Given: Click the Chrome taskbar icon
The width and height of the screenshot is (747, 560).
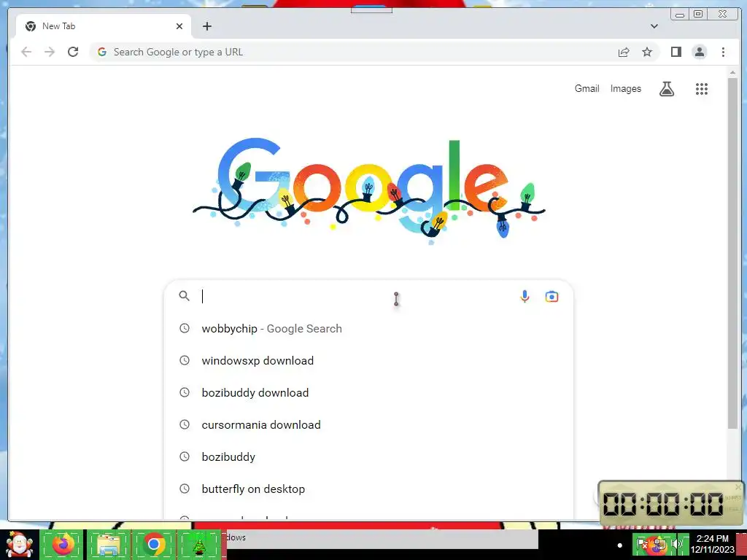Looking at the screenshot, I should tap(153, 544).
